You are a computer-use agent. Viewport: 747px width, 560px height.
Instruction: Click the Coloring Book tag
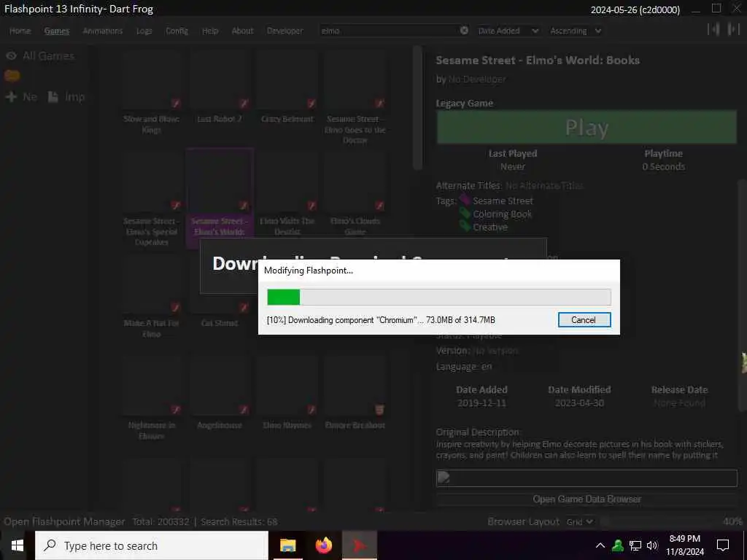coord(502,214)
